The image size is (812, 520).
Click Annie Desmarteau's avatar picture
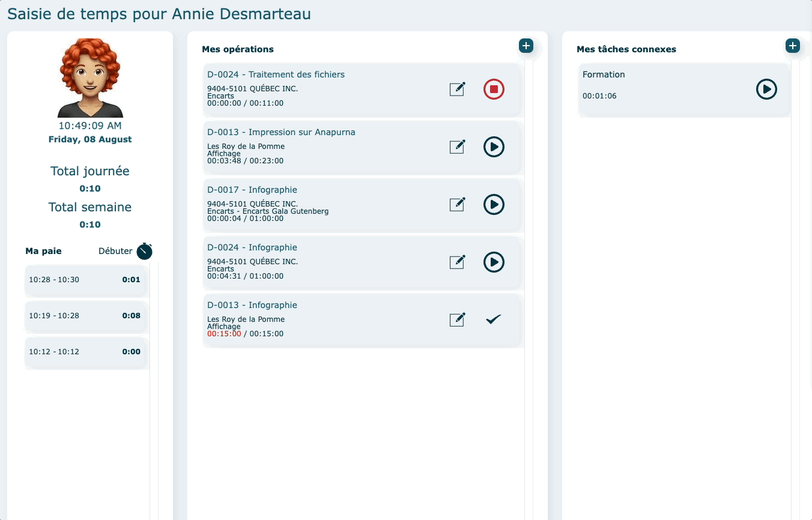tap(90, 78)
